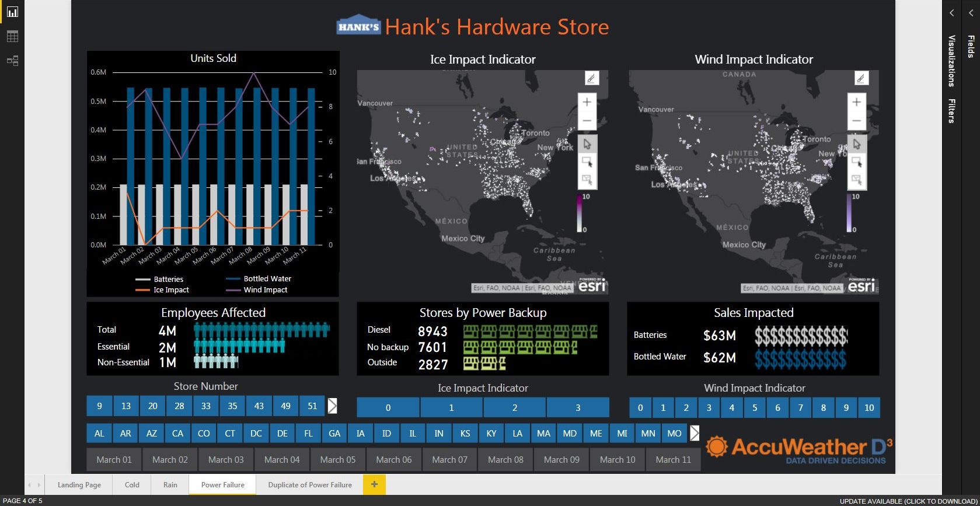Click Esri attribution on Ice map
Viewport: 980px width, 506px height.
pyautogui.click(x=522, y=288)
